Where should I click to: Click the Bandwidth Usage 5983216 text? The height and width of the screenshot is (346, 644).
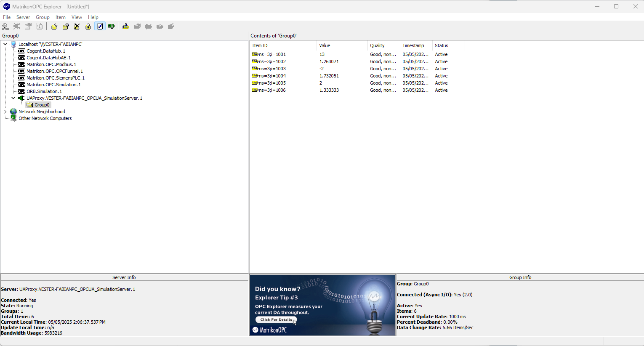pyautogui.click(x=32, y=333)
